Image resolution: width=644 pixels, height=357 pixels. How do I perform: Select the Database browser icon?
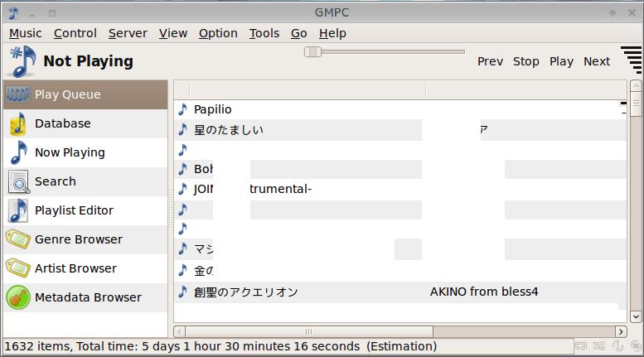(18, 124)
